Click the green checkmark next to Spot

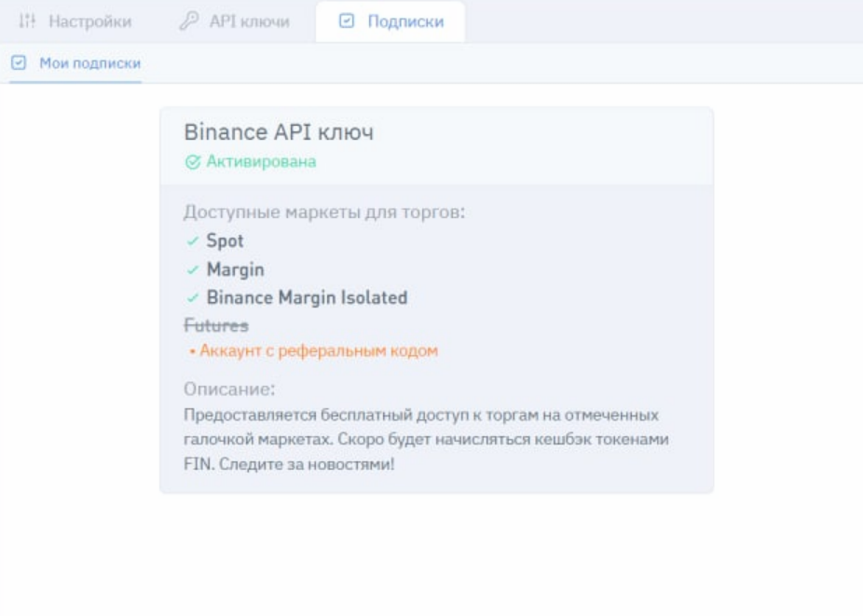tap(193, 241)
